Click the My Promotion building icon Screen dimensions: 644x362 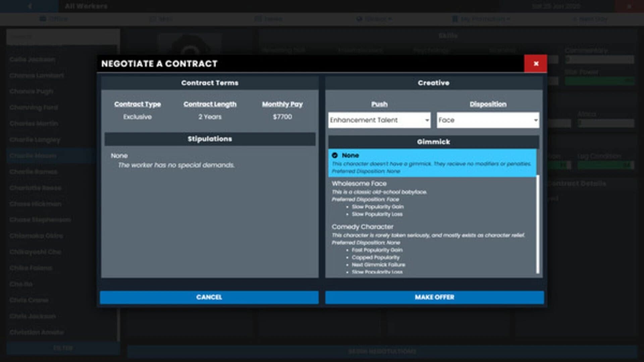coord(454,19)
